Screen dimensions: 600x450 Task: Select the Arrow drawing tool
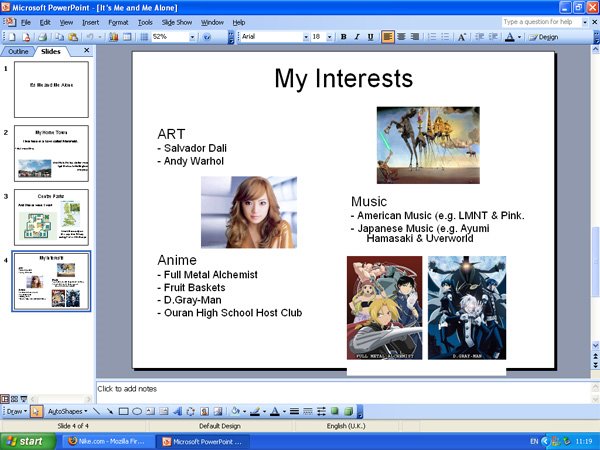tap(110, 411)
